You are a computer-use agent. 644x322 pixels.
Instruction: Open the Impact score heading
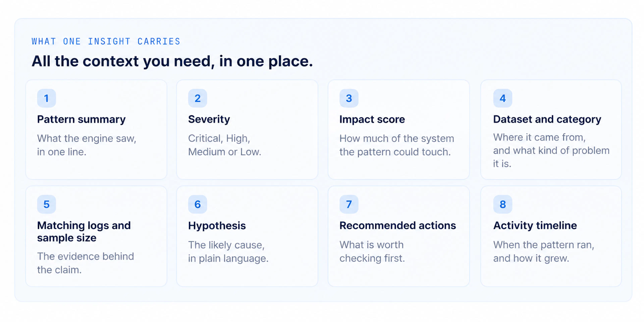tap(372, 120)
